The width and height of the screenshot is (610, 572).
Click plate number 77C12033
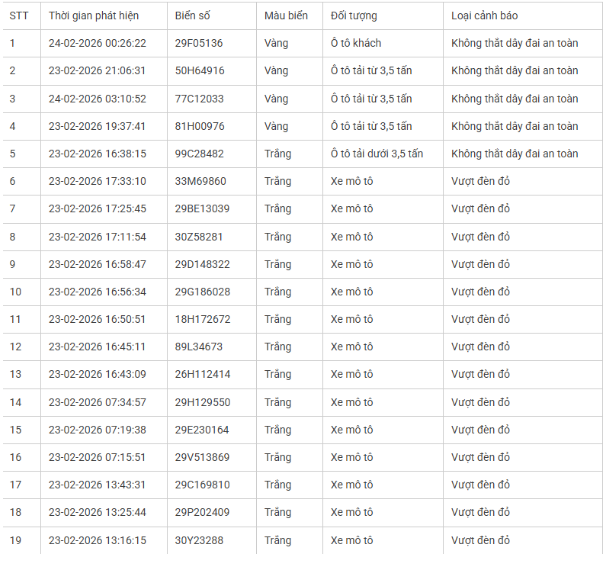click(x=199, y=99)
